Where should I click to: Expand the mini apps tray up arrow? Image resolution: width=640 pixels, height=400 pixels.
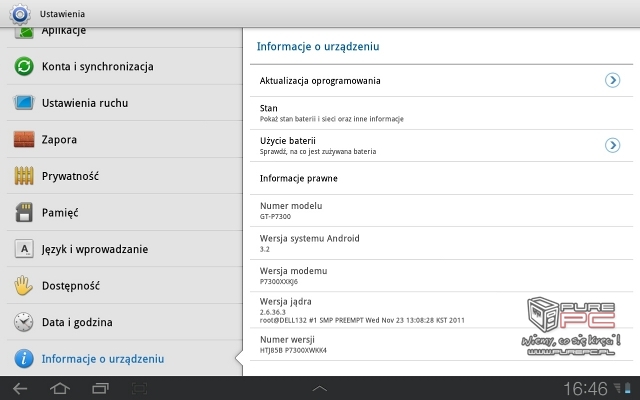pyautogui.click(x=320, y=389)
